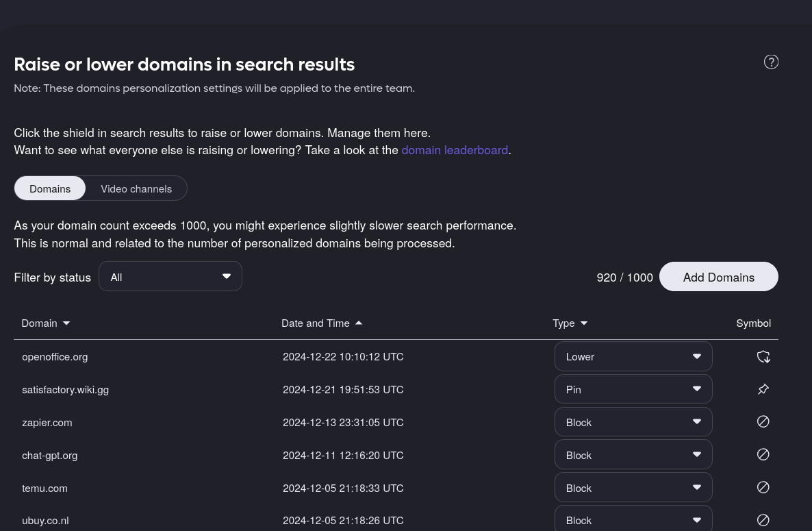Open the help question mark icon
The width and height of the screenshot is (812, 531).
click(x=771, y=62)
